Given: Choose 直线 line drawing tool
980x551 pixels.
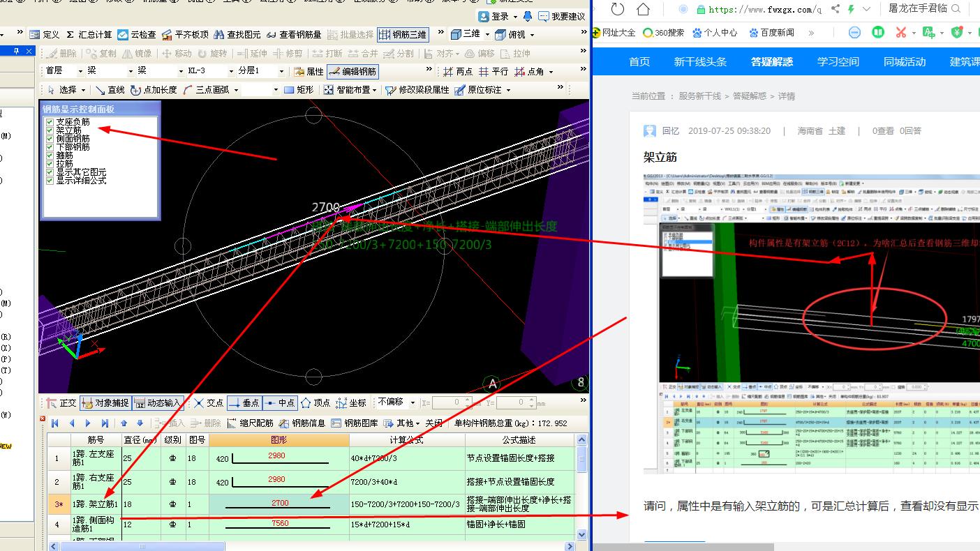Looking at the screenshot, I should coord(110,89).
